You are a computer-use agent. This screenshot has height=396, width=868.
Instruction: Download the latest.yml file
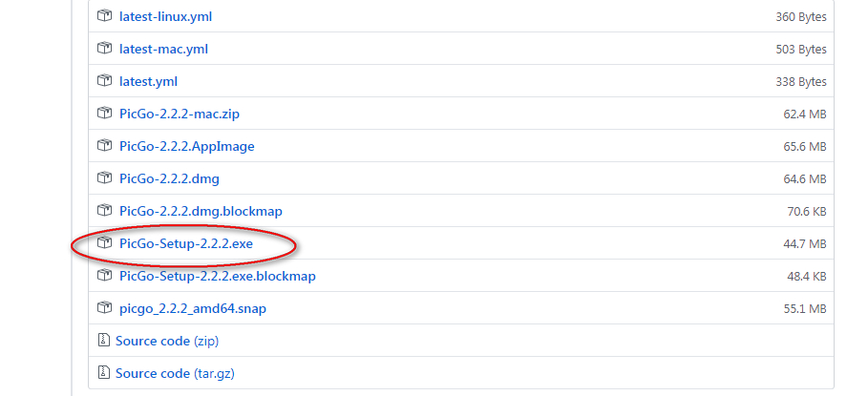coord(148,81)
